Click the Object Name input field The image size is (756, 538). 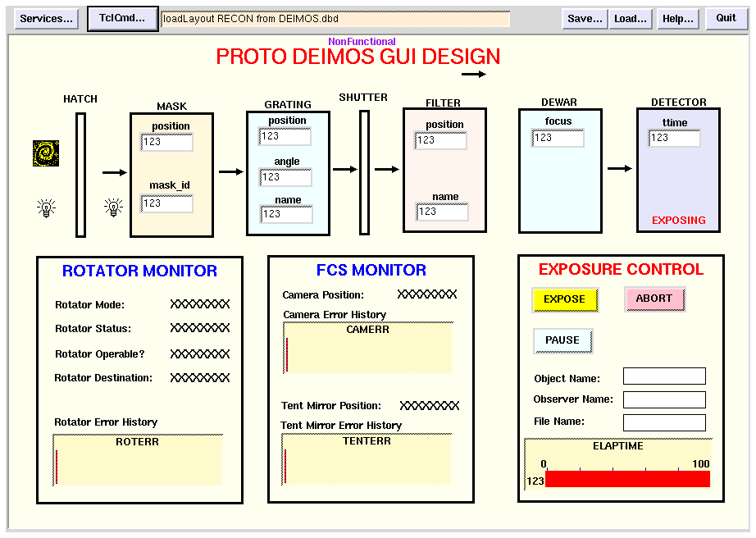click(664, 376)
